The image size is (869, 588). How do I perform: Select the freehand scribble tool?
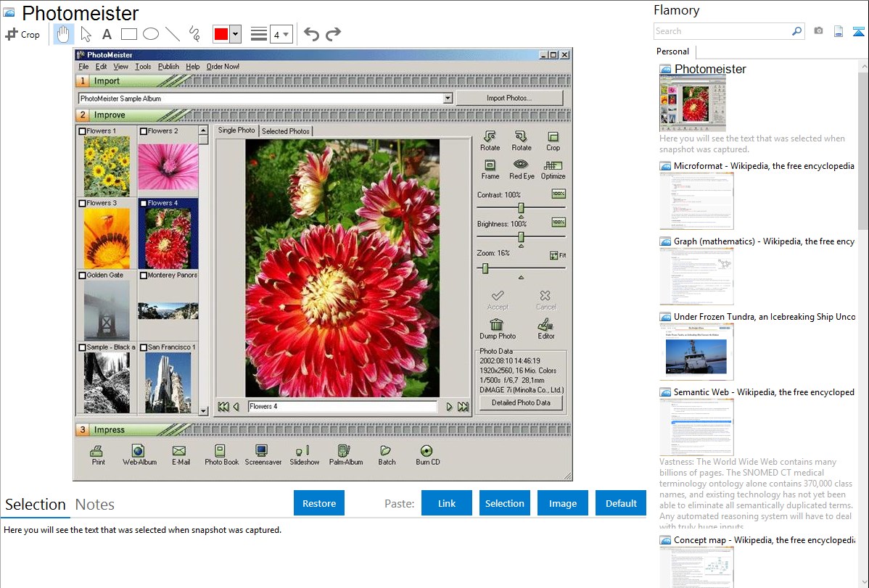pos(194,34)
